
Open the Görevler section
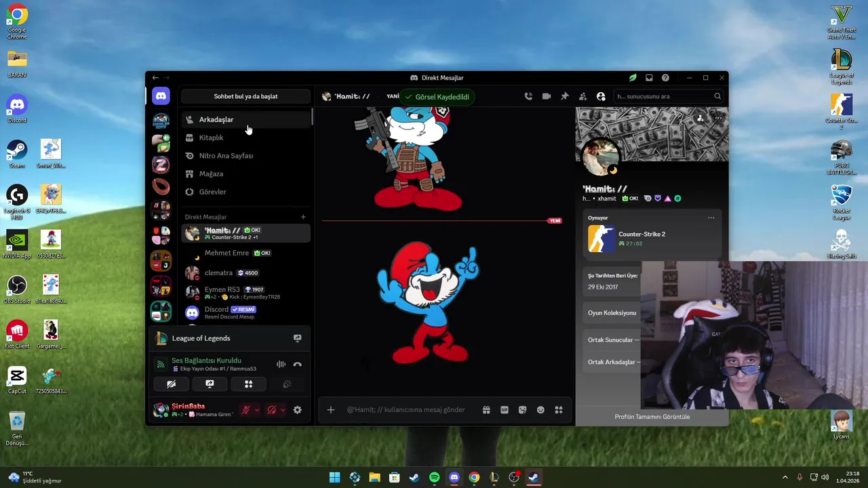(245, 192)
